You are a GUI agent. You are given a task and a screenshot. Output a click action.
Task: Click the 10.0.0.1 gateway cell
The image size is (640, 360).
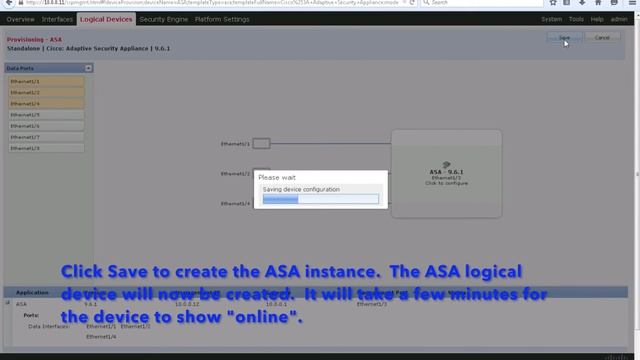pos(276,304)
